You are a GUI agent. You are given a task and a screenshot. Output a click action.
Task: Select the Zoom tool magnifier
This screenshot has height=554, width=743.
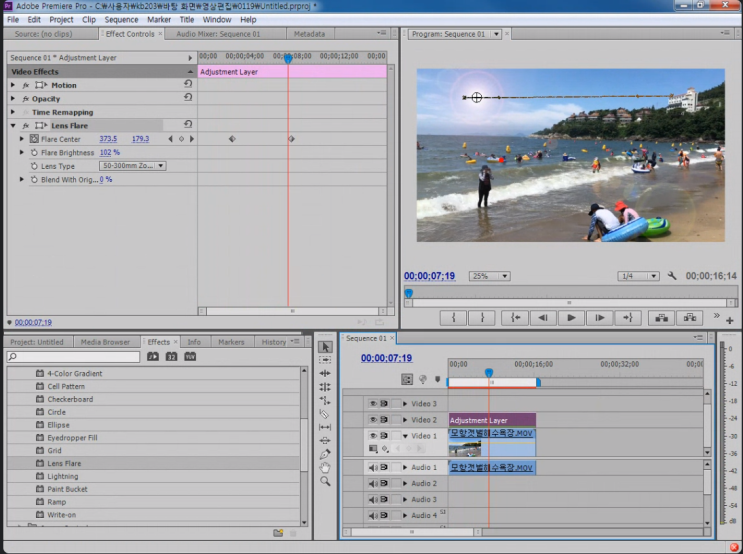coord(325,481)
